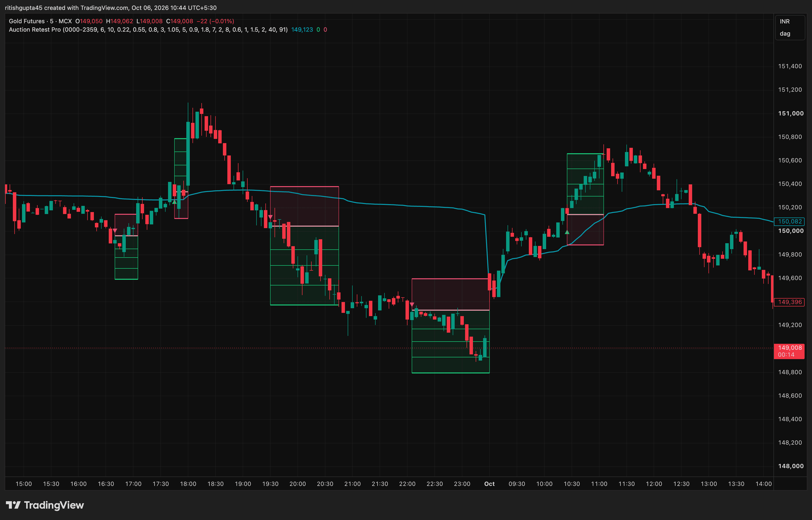This screenshot has height=520, width=812.
Task: Click the 18:00 time axis label
Action: pos(188,484)
